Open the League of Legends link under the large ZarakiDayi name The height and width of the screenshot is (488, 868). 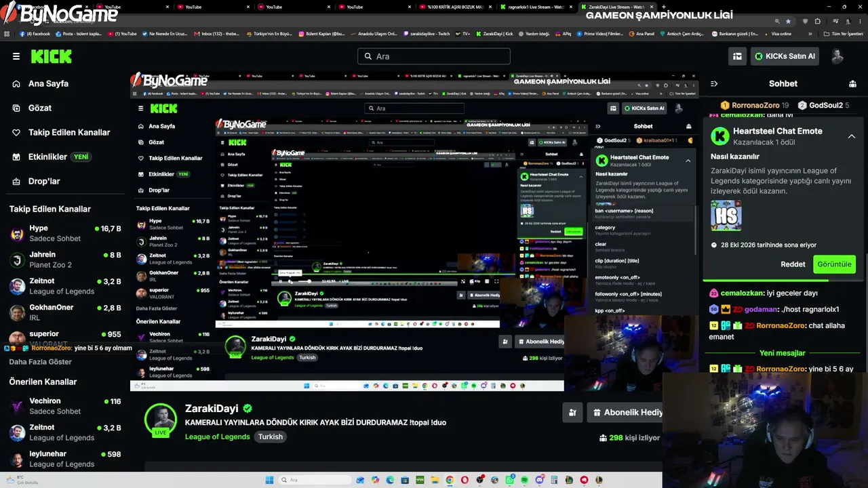coord(218,436)
